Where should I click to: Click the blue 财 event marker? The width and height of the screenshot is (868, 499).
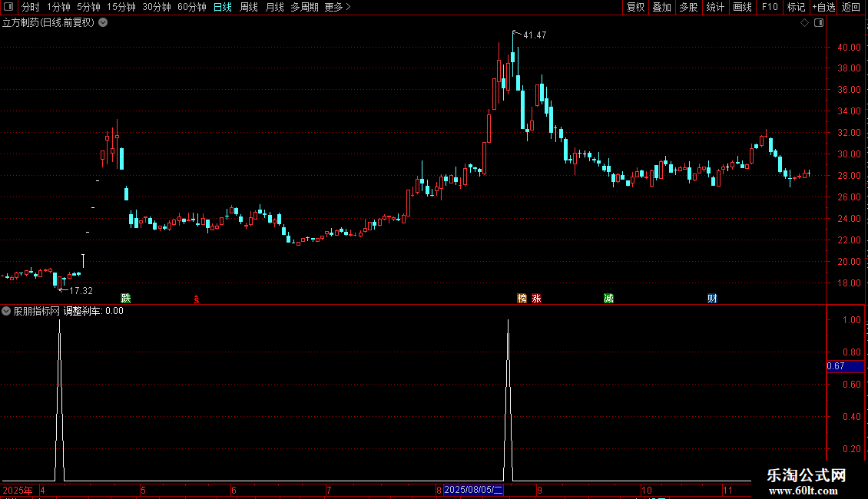point(712,298)
